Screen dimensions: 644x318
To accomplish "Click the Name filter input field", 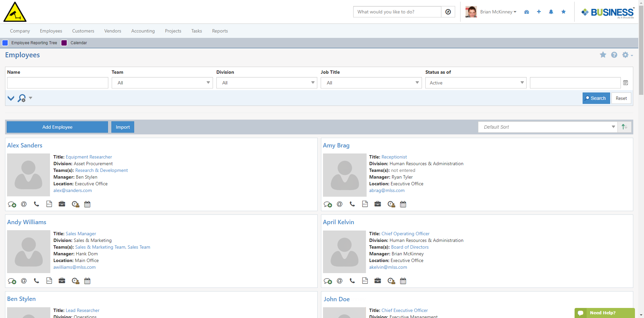I will point(58,83).
